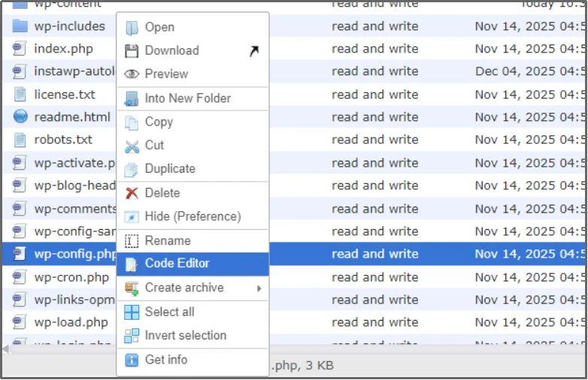Select Hide (Preference) menu entry

click(x=192, y=217)
